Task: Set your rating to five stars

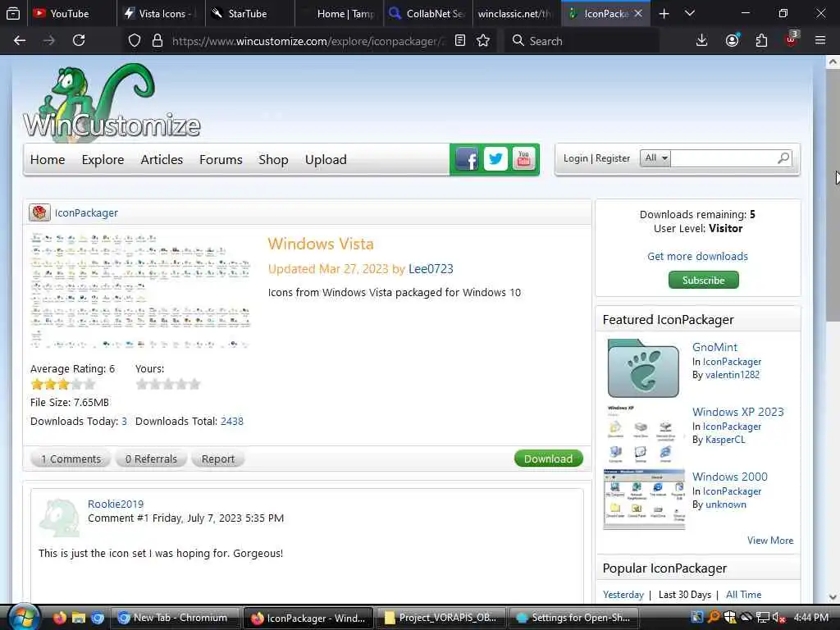Action: (194, 384)
